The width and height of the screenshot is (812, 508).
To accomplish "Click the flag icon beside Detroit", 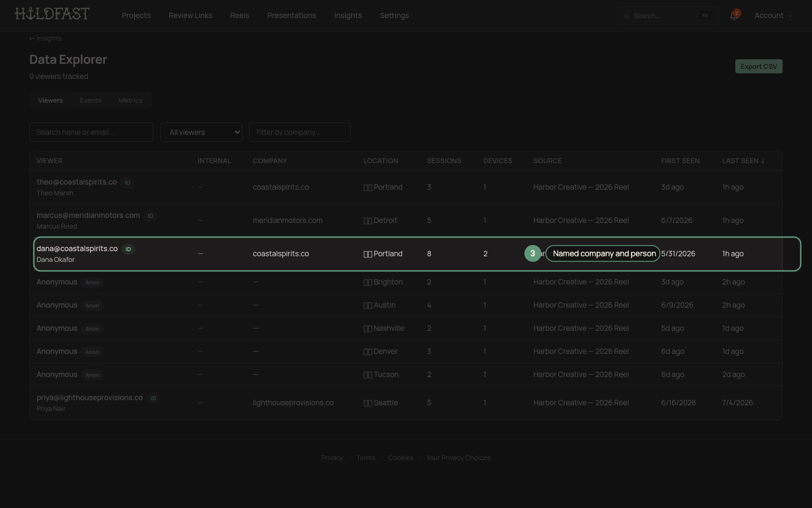I will (x=368, y=221).
